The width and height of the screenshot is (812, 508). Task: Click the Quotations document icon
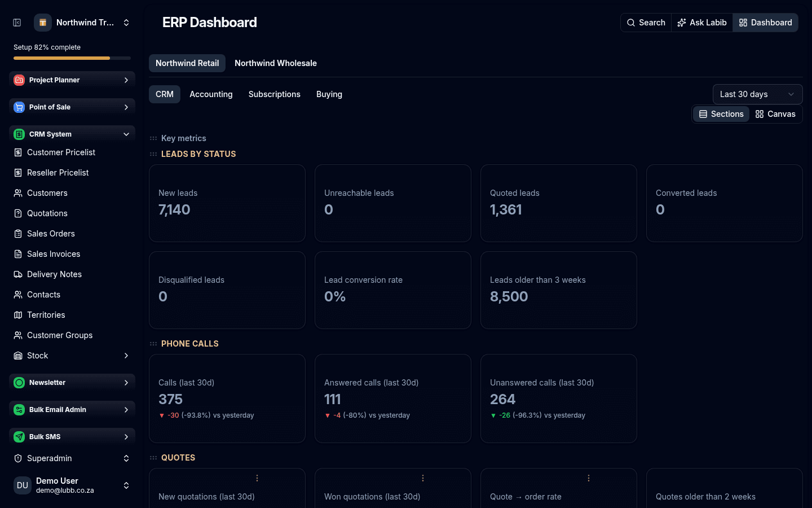(18, 213)
